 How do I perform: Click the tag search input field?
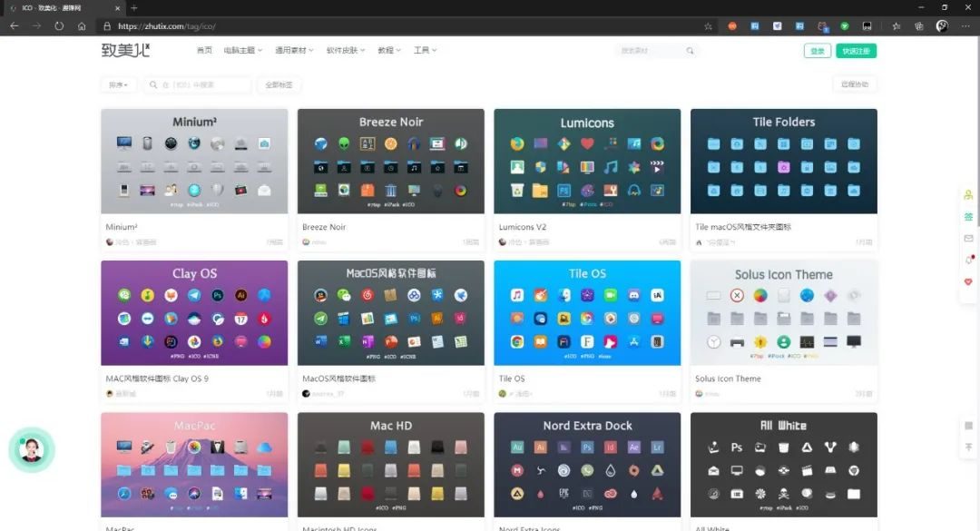[201, 84]
